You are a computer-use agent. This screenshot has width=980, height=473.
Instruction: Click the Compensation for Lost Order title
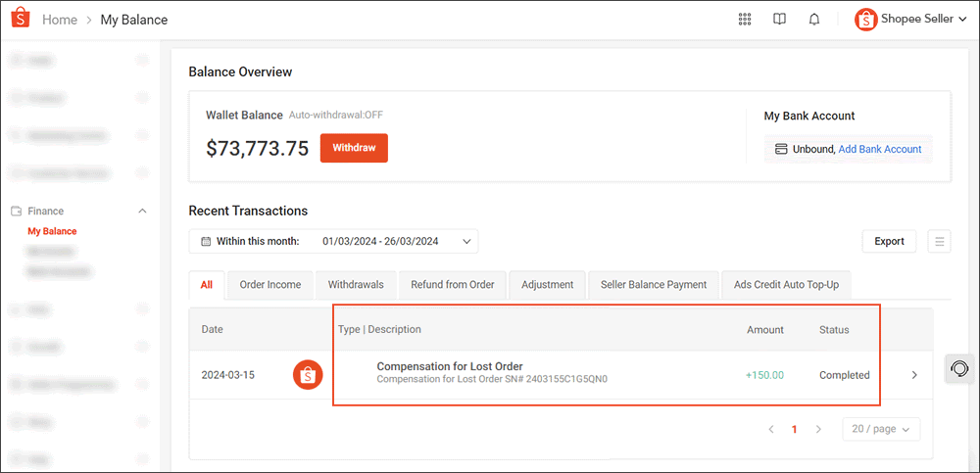pyautogui.click(x=450, y=366)
